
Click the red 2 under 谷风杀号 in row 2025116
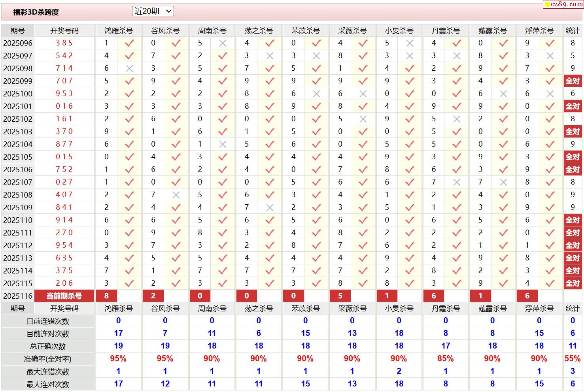coord(153,296)
